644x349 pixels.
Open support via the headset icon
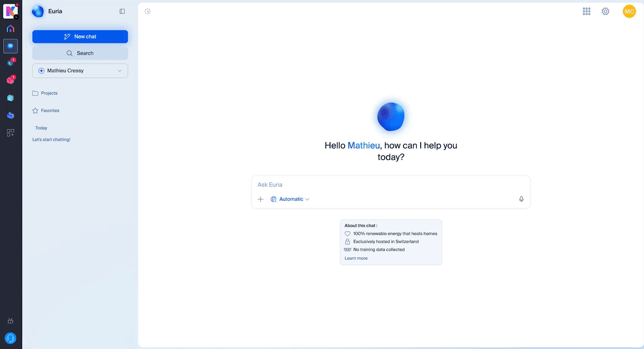10,338
